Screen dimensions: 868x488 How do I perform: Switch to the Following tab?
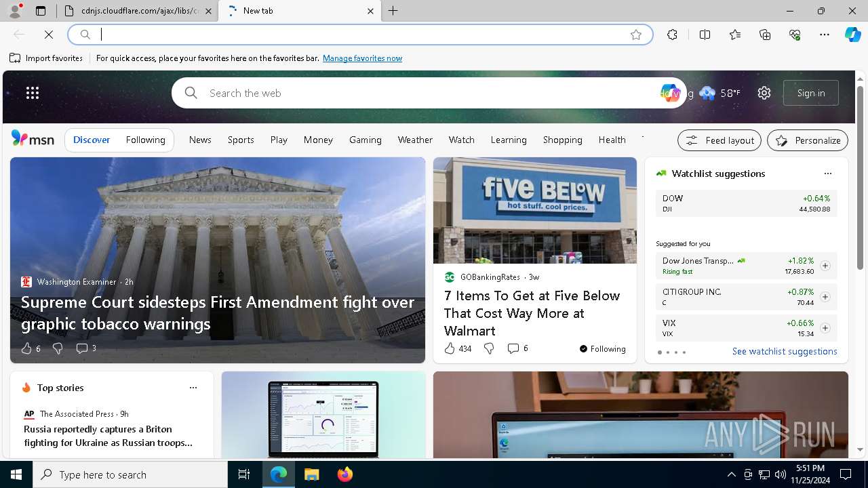(145, 140)
